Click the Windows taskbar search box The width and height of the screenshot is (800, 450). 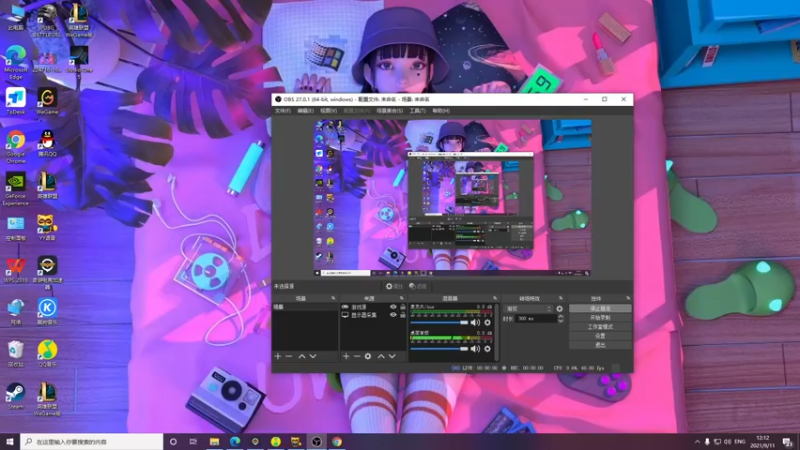click(x=92, y=441)
